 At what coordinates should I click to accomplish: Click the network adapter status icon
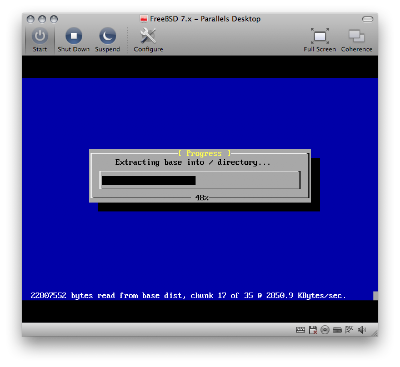(349, 330)
